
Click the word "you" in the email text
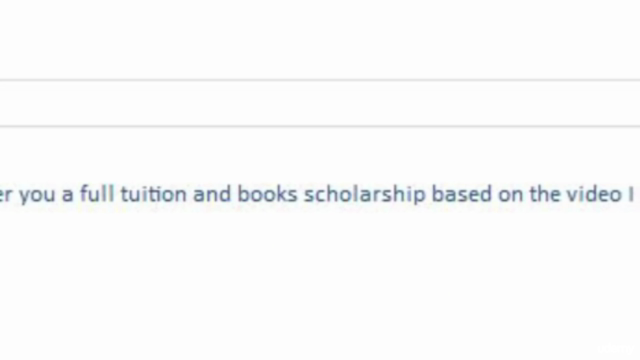coord(37,196)
